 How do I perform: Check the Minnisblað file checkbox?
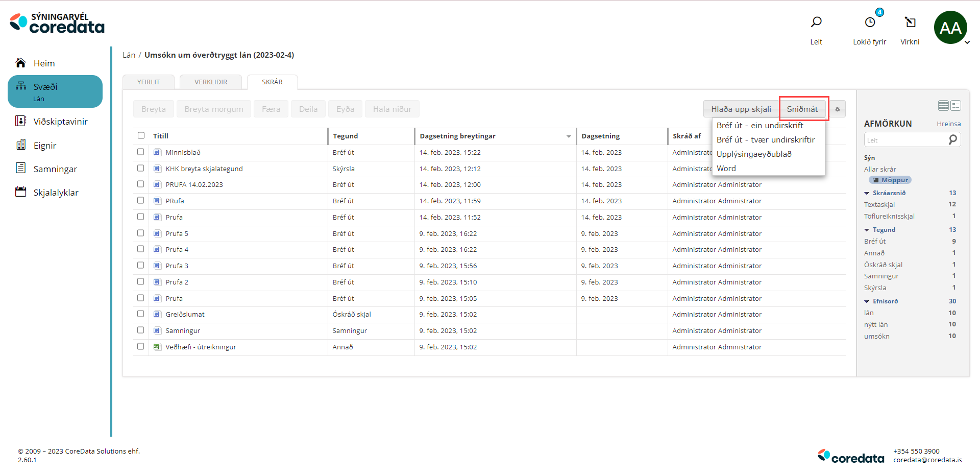point(141,152)
